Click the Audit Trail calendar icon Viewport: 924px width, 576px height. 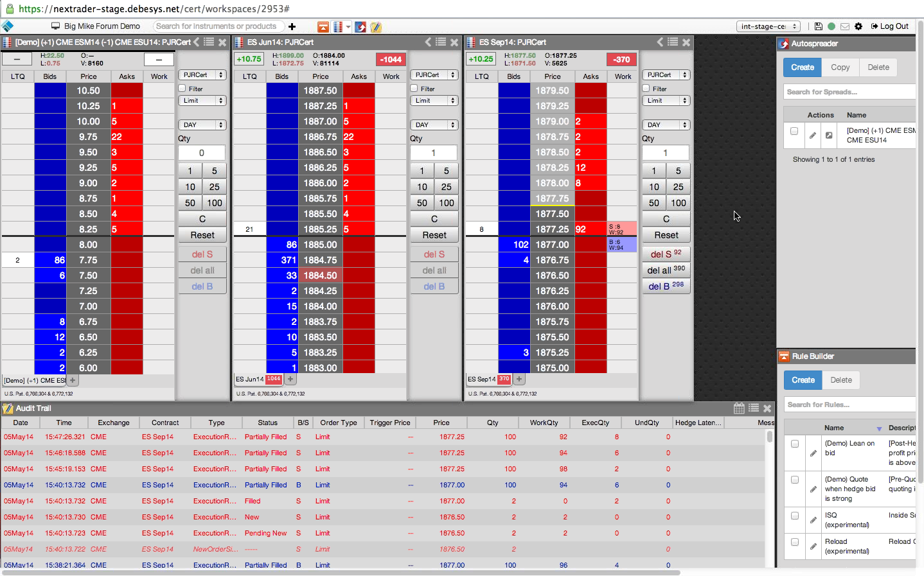pos(739,408)
